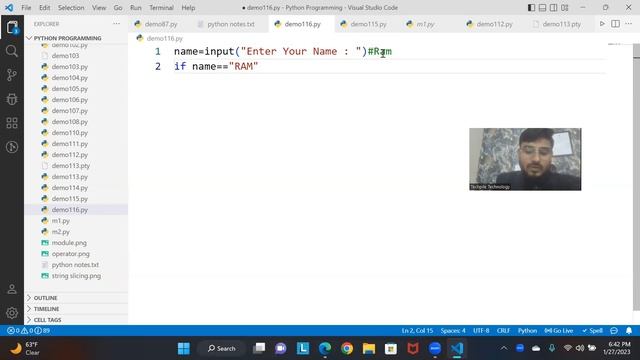Open the Explorer view in activity bar

tap(12, 27)
